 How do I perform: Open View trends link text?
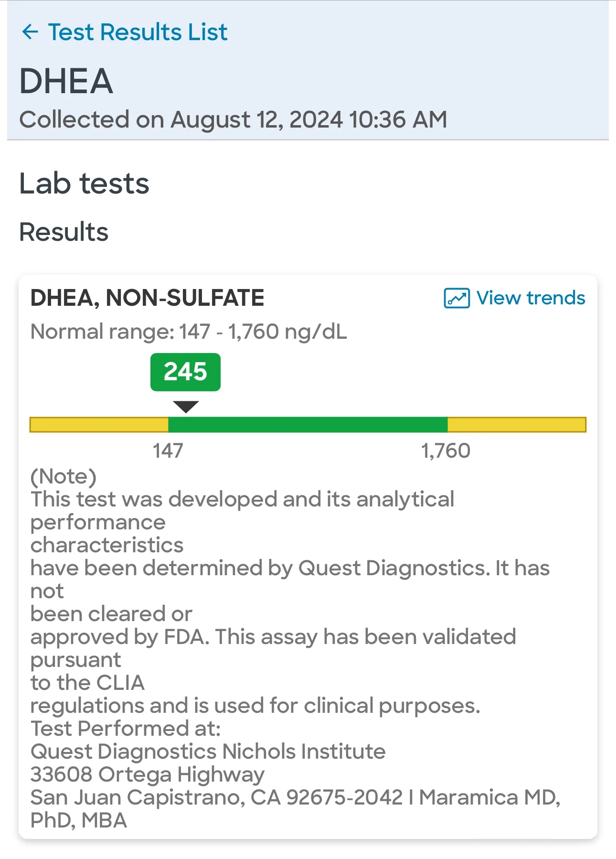pyautogui.click(x=531, y=298)
